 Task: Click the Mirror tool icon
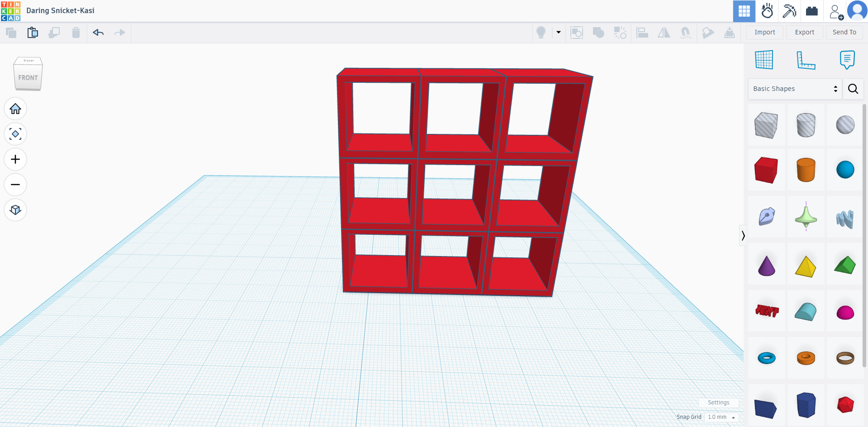[664, 33]
